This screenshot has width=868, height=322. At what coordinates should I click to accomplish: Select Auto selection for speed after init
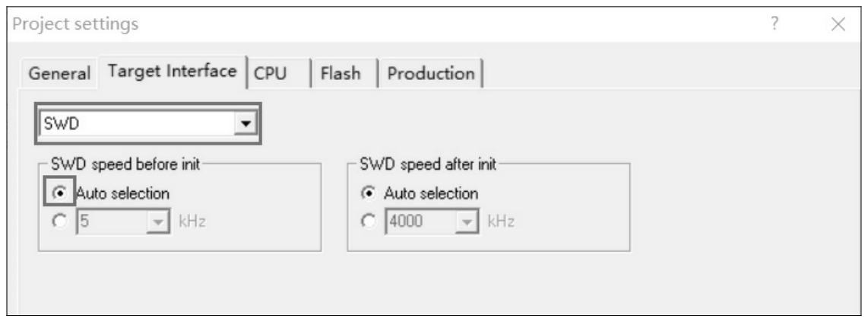(x=366, y=193)
